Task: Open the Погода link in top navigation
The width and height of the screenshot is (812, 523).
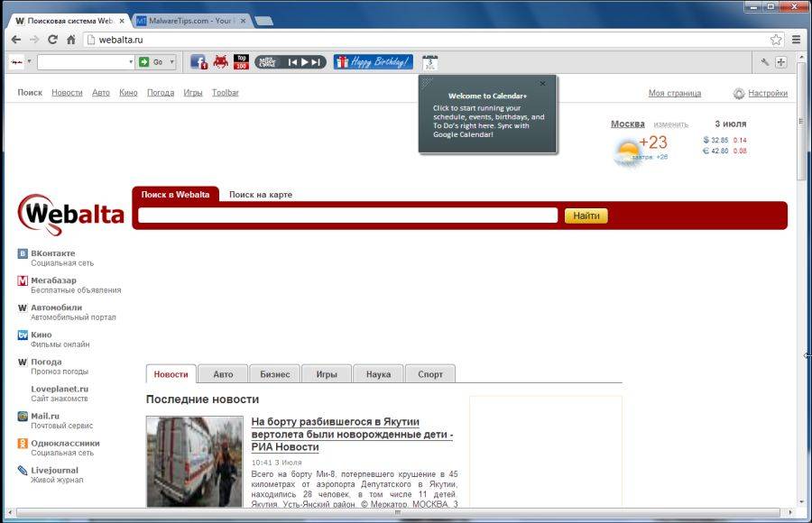Action: 161,93
